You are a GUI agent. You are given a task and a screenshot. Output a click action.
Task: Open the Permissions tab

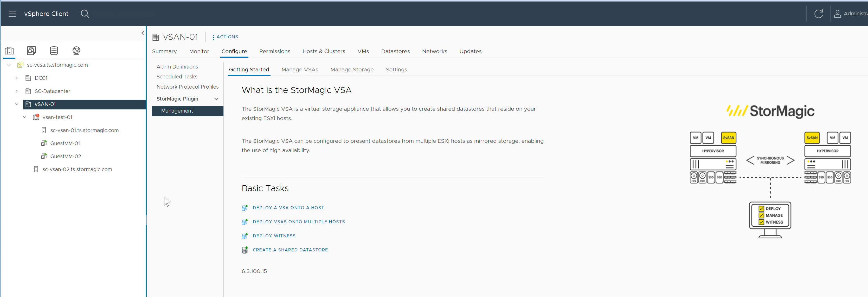[275, 51]
